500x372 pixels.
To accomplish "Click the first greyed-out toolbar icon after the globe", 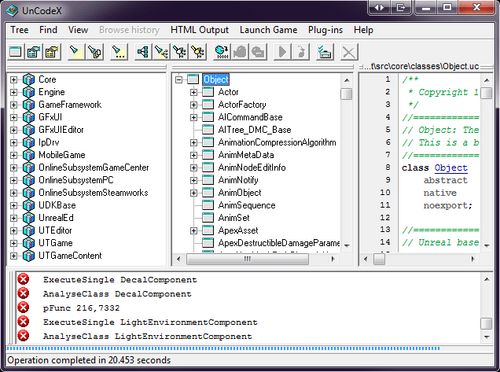I will [240, 52].
